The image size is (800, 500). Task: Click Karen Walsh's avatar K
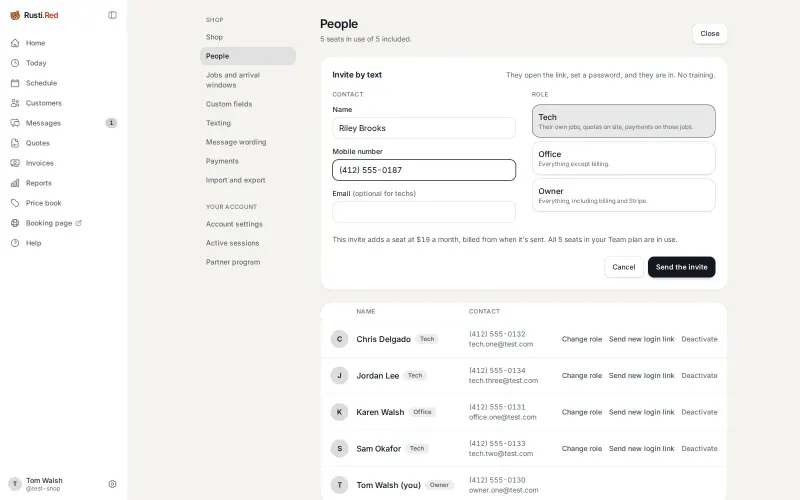(x=339, y=412)
